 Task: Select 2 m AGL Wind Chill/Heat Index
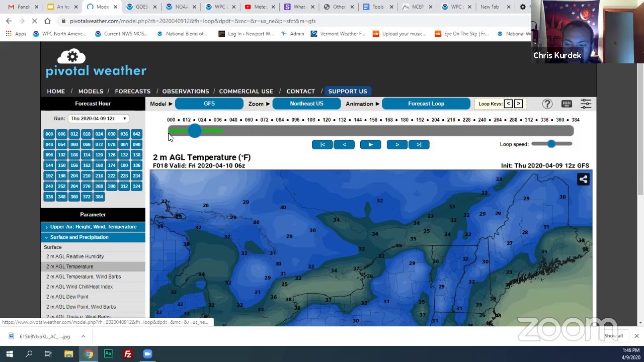pos(79,287)
